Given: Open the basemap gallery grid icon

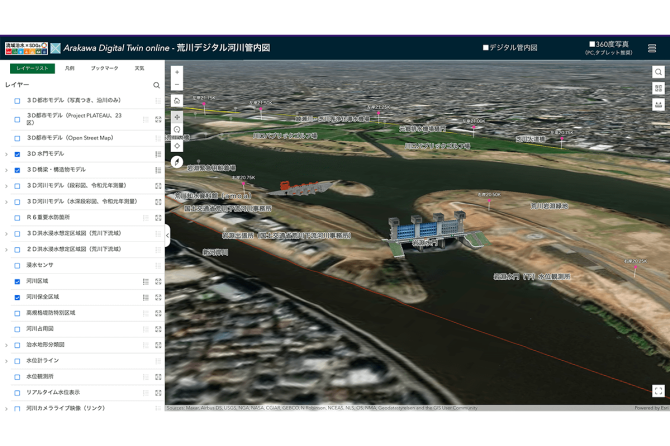Looking at the screenshot, I should [658, 88].
